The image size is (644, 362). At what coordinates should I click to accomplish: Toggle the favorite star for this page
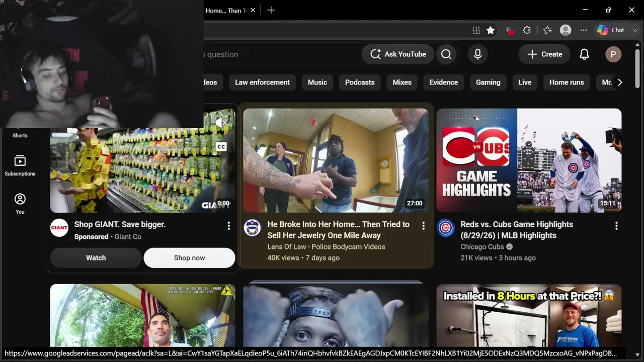click(491, 30)
